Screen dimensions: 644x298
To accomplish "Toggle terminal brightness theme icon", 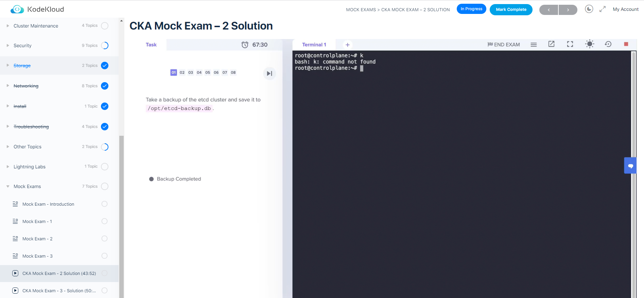I will pyautogui.click(x=590, y=44).
